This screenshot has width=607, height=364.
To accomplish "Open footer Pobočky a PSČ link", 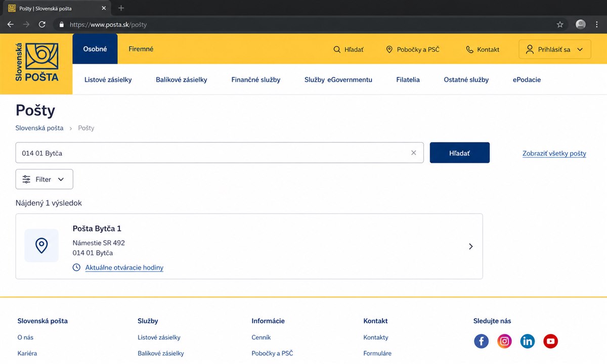I will coord(272,353).
